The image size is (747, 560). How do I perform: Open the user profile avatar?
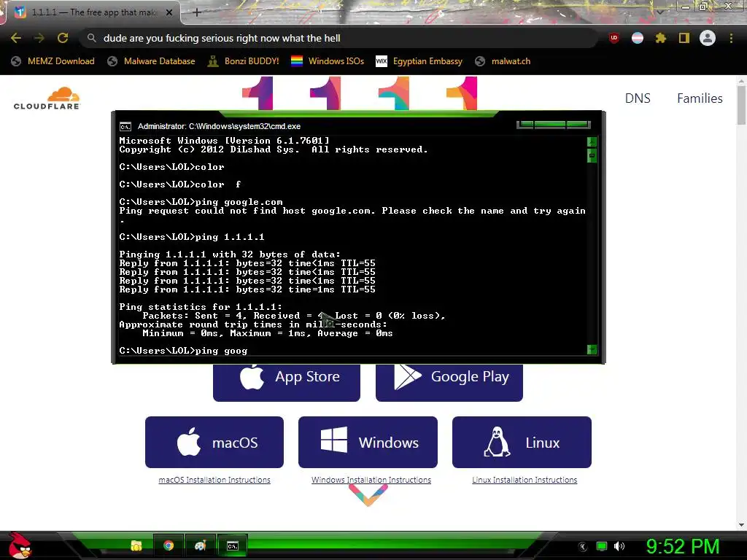pos(708,38)
